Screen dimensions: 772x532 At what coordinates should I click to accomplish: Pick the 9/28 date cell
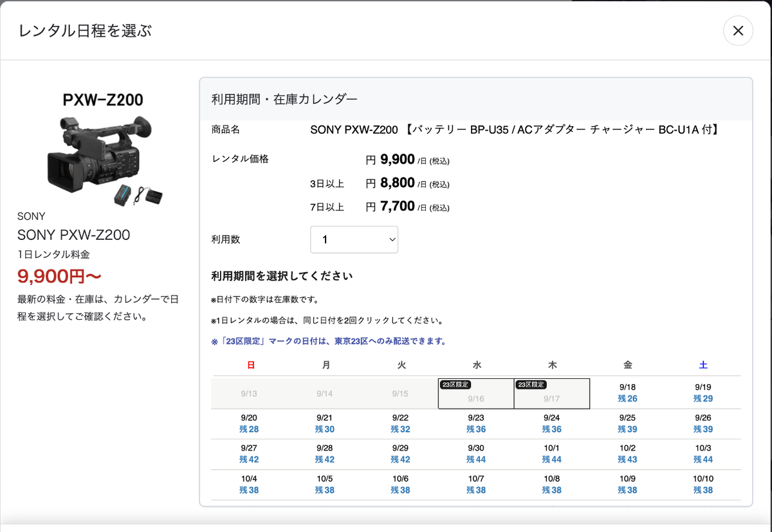point(325,454)
